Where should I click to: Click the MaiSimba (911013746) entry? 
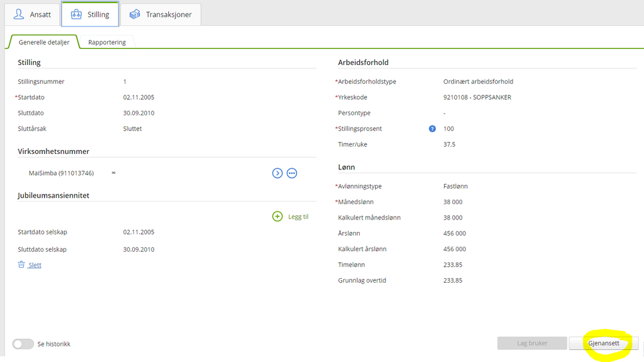pyautogui.click(x=62, y=173)
